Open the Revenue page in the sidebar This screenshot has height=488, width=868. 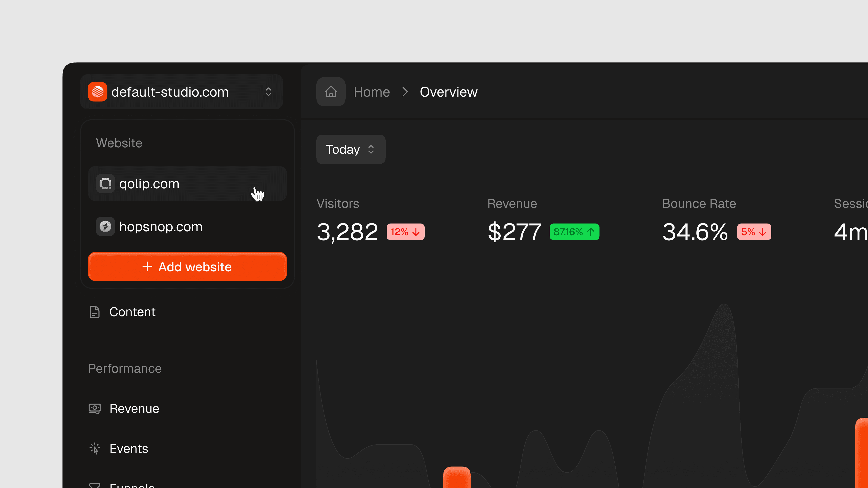tap(124, 408)
